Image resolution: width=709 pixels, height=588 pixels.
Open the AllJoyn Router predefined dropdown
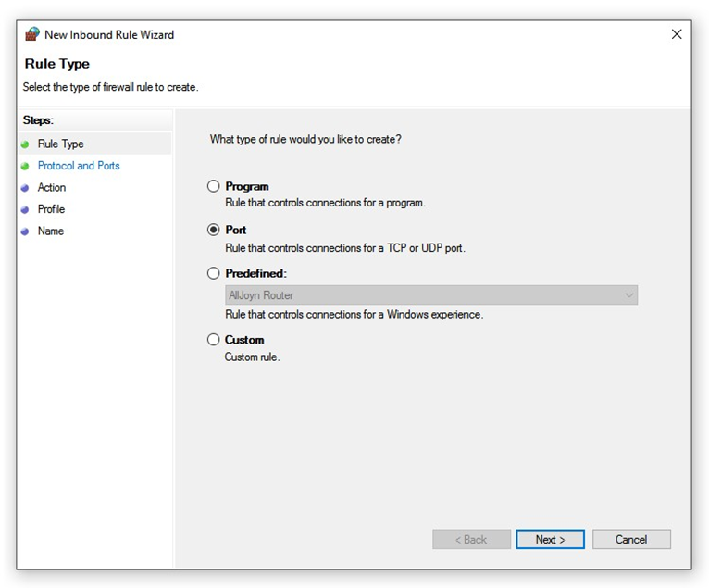coord(431,294)
